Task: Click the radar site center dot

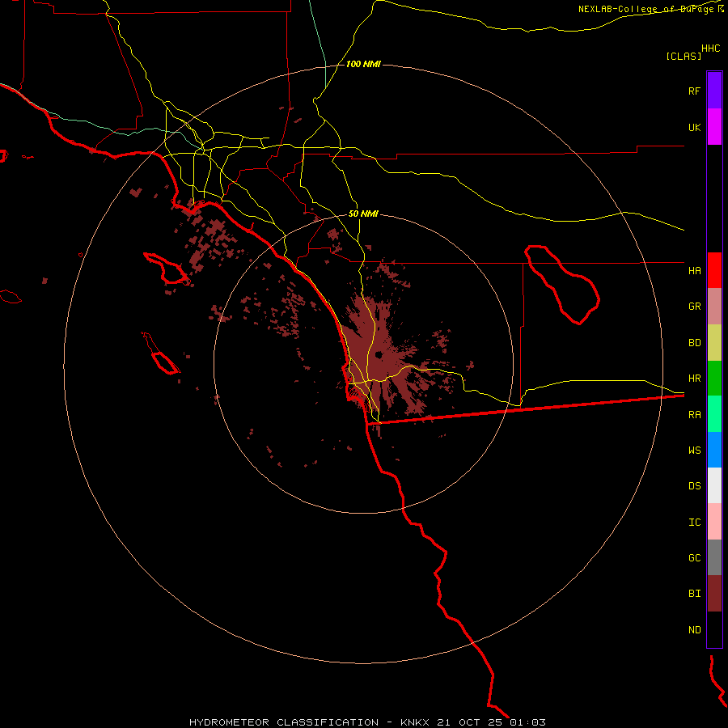Action: click(x=379, y=355)
